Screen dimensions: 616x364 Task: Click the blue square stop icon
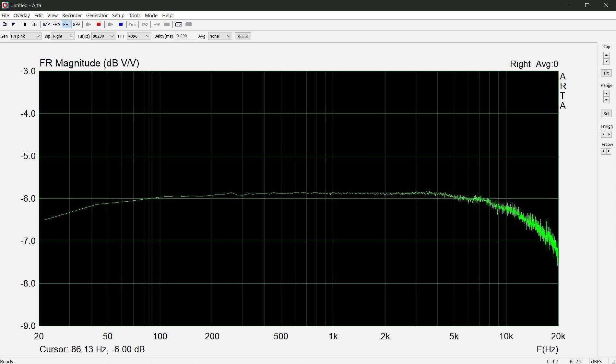point(121,24)
